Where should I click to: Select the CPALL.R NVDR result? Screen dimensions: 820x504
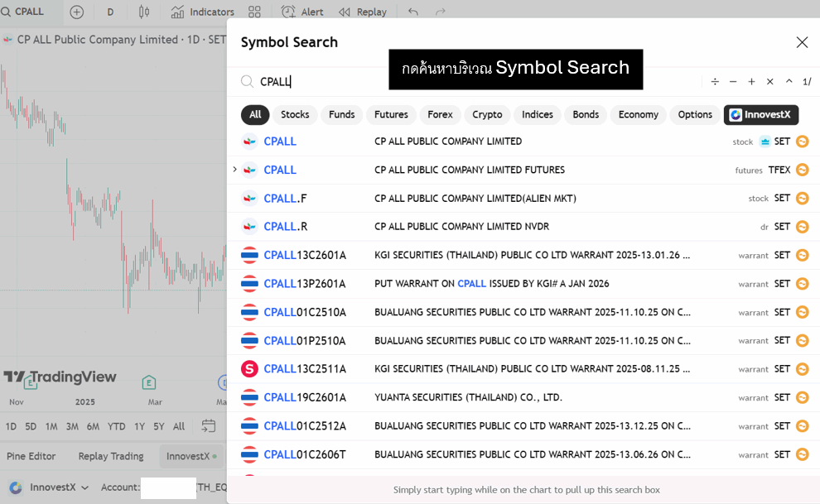(523, 227)
